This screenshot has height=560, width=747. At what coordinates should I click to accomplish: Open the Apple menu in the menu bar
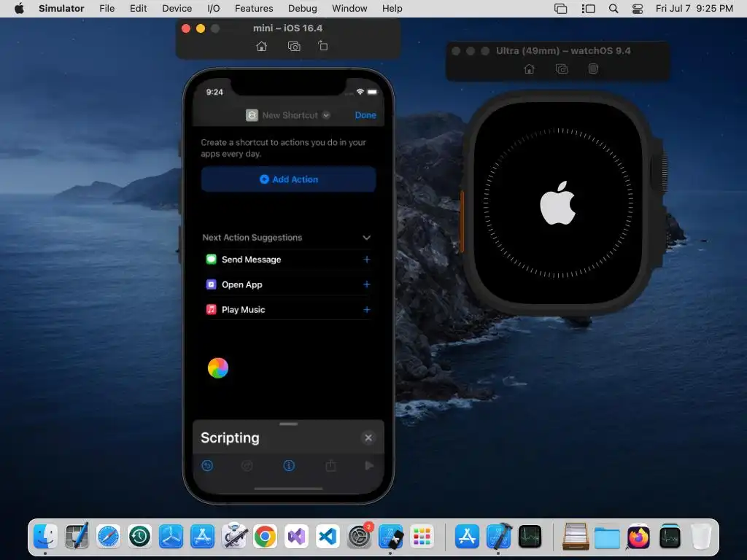click(19, 8)
